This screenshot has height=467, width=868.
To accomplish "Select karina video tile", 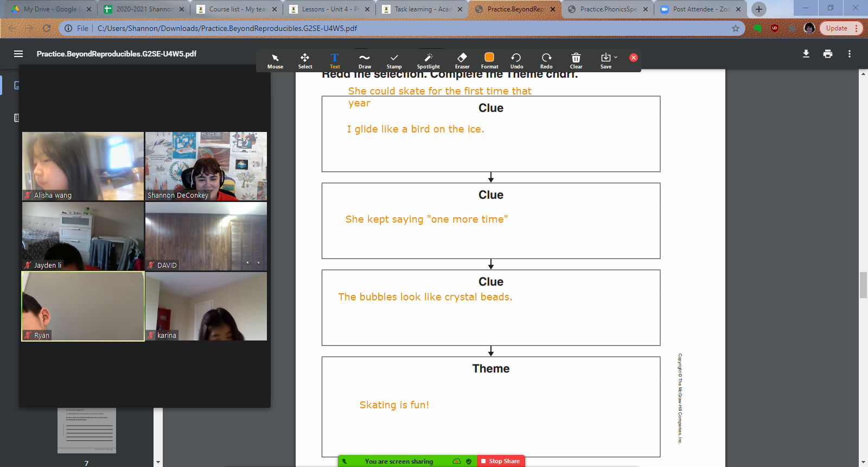I will click(x=206, y=306).
